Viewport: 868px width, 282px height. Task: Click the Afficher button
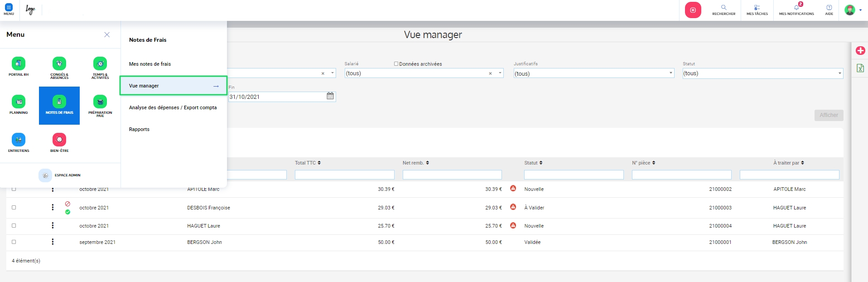click(x=828, y=115)
